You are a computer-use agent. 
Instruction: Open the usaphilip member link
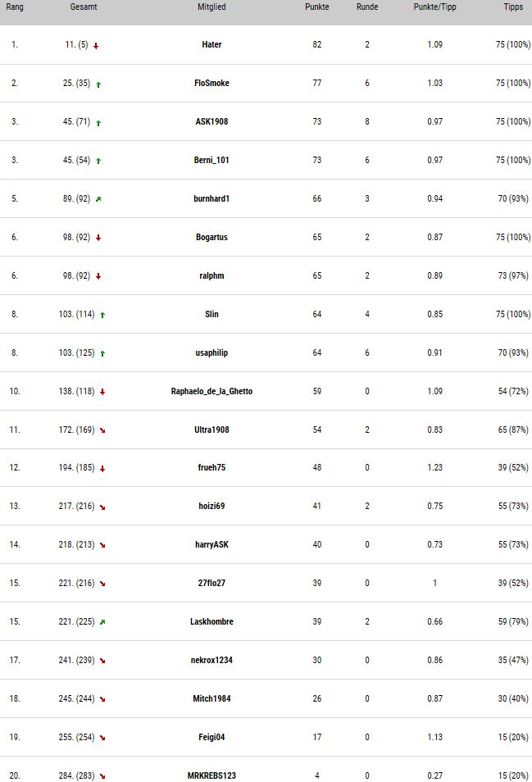point(211,352)
